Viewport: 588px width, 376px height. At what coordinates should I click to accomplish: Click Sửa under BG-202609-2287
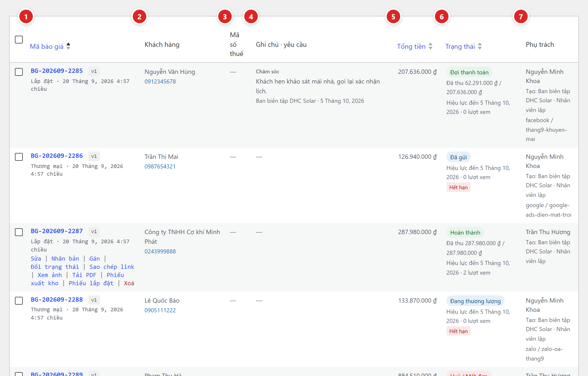[x=36, y=258]
